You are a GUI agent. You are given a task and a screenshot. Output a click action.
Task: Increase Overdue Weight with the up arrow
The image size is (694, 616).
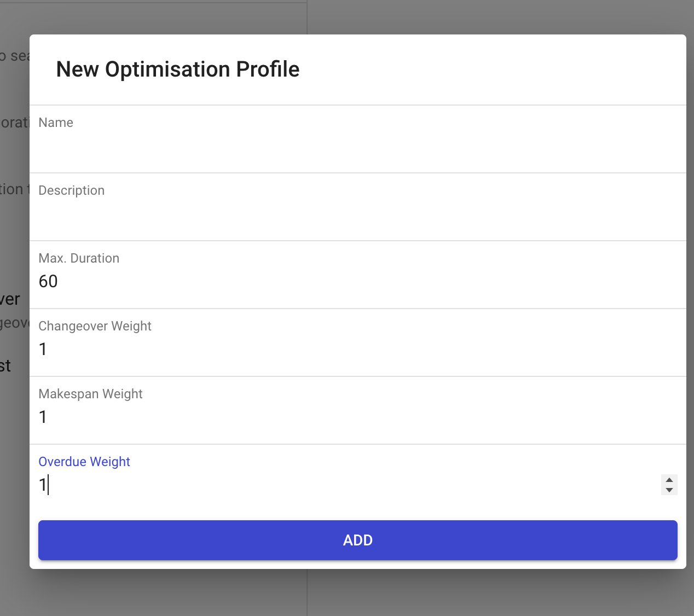[669, 480]
